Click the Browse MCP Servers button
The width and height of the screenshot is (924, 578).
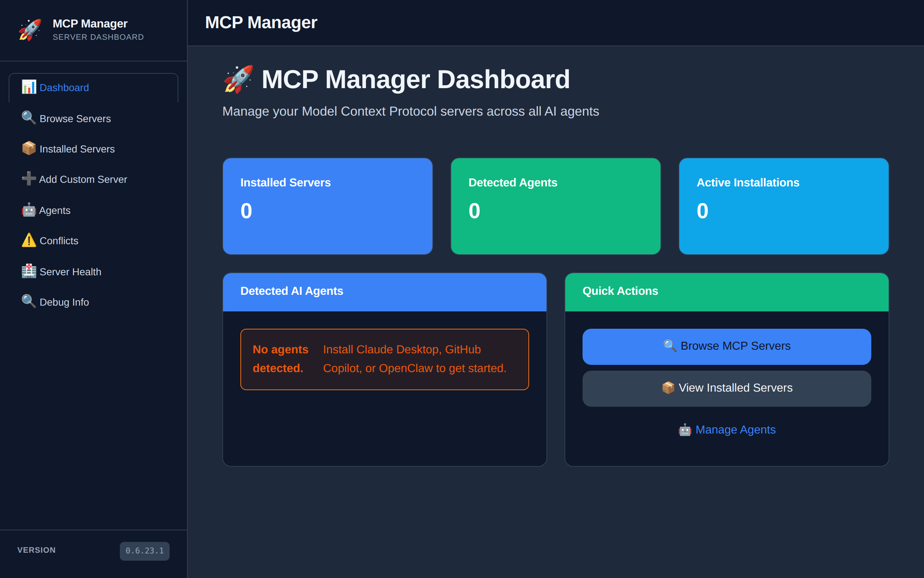click(x=727, y=346)
